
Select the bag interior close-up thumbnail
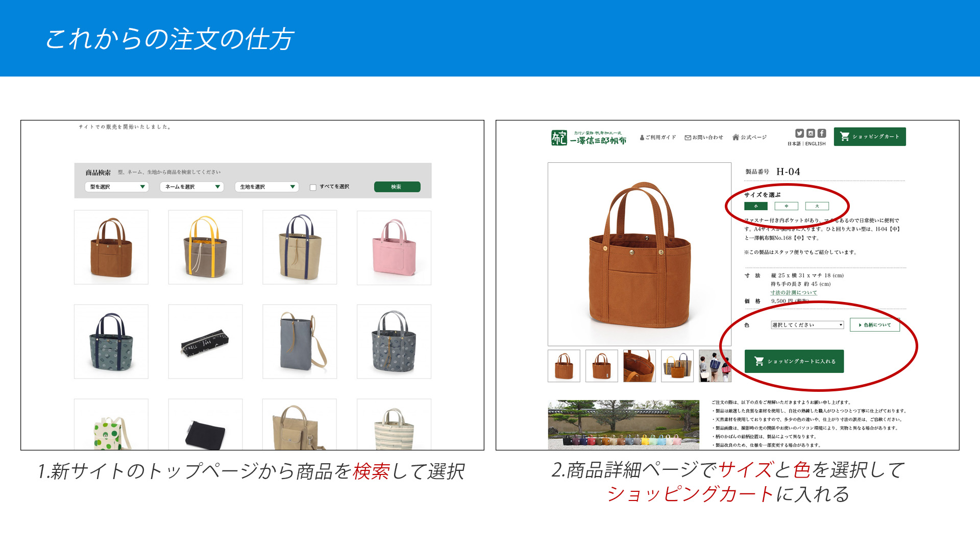(x=640, y=366)
